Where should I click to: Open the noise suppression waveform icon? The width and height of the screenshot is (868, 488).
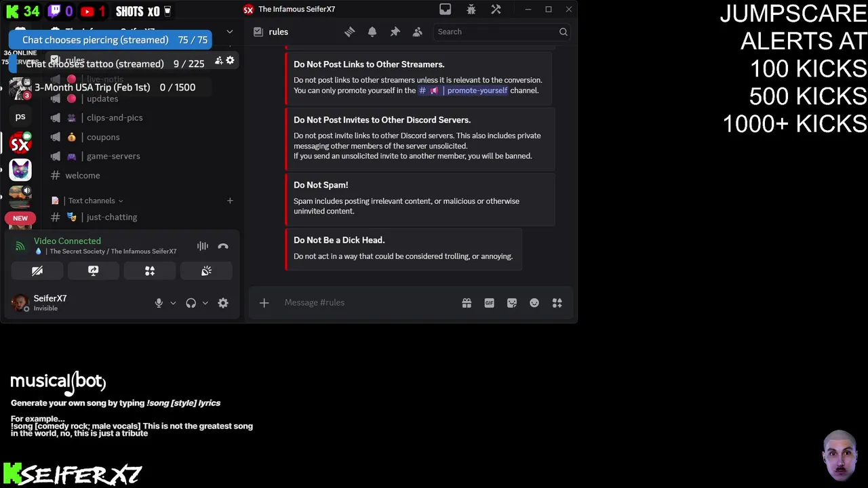click(x=202, y=246)
